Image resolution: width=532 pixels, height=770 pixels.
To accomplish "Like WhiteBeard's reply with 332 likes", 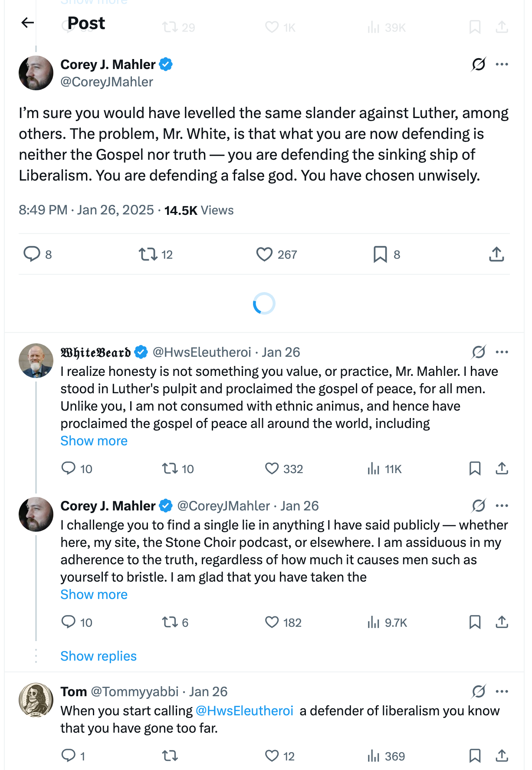I will (x=272, y=469).
